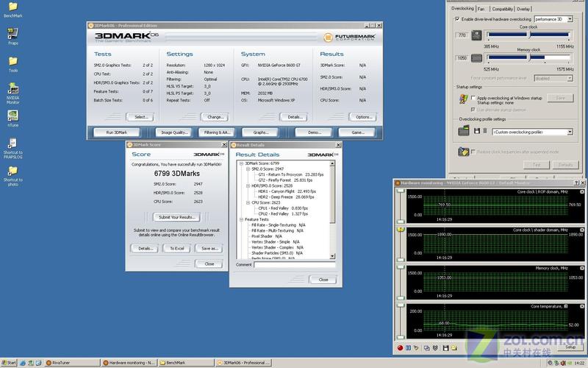Viewport: 588px width, 368px height.
Task: Toggle Use alternate startup daemon checkbox
Action: (x=473, y=110)
